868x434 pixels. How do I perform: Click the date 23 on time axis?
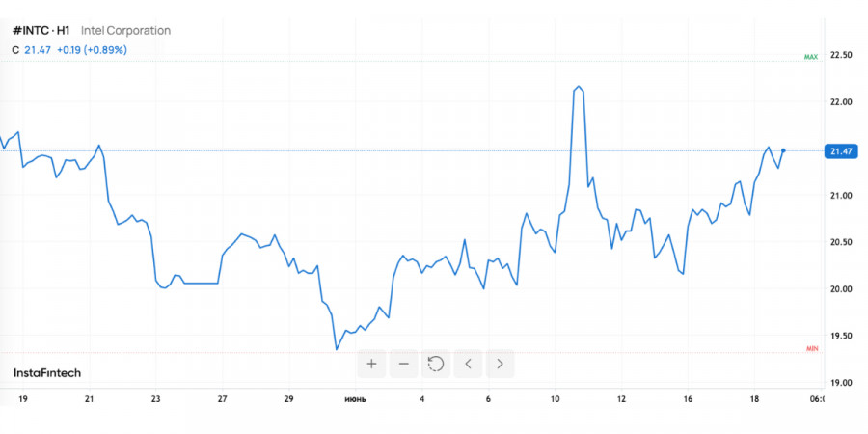pyautogui.click(x=155, y=398)
